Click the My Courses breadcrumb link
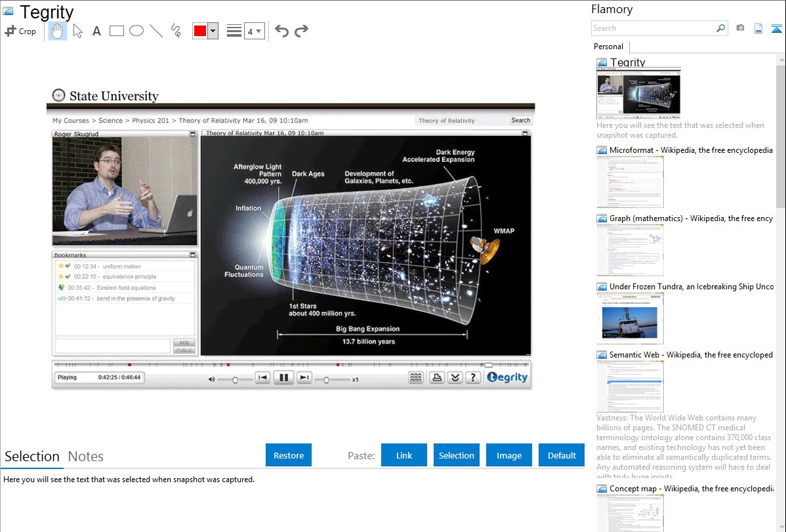This screenshot has height=532, width=786. point(71,120)
